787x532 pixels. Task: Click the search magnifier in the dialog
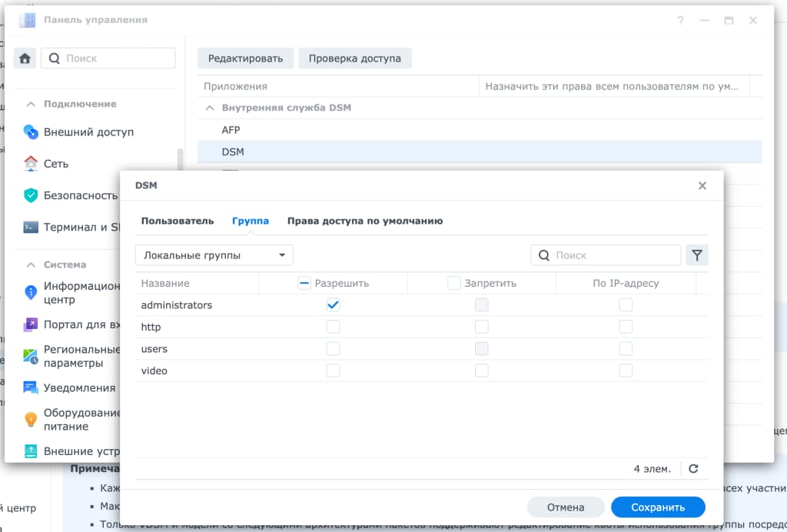544,255
